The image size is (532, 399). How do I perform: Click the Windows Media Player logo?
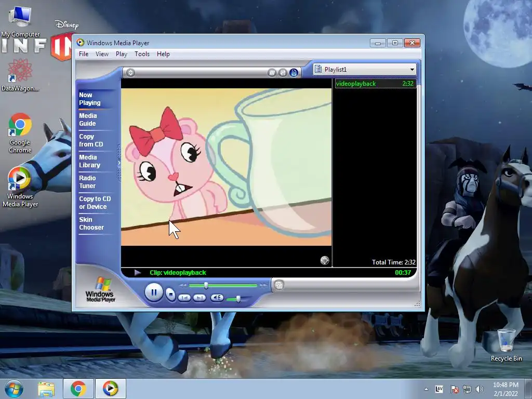click(100, 289)
